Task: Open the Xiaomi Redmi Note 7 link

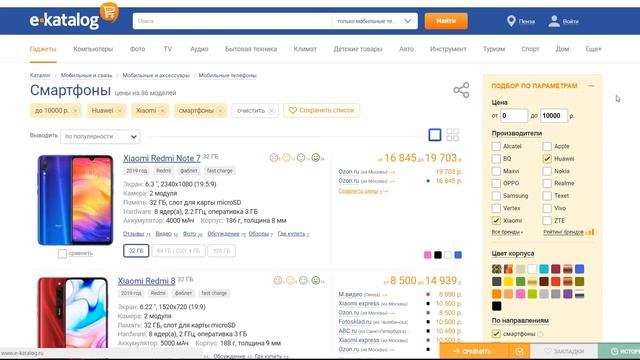Action: coord(162,158)
